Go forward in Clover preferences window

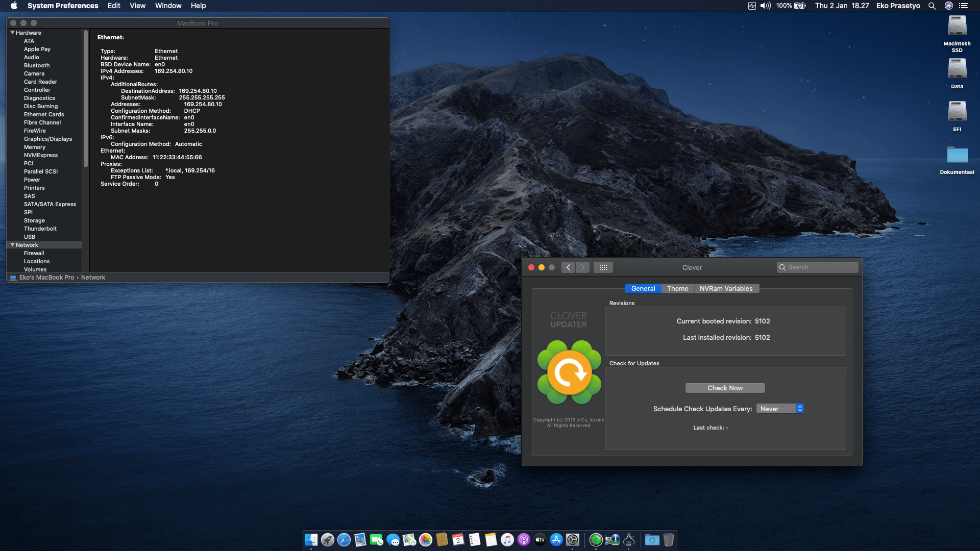pos(582,267)
